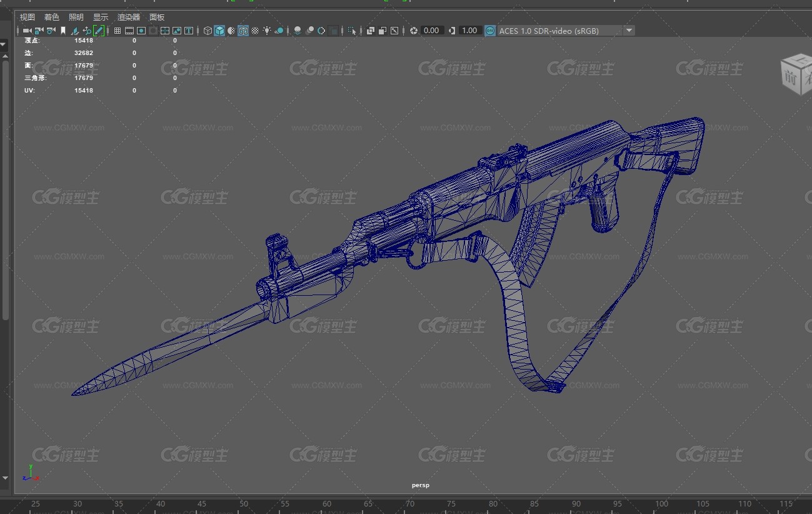812x514 pixels.
Task: Toggle the Lock Camera icon
Action: click(x=38, y=30)
